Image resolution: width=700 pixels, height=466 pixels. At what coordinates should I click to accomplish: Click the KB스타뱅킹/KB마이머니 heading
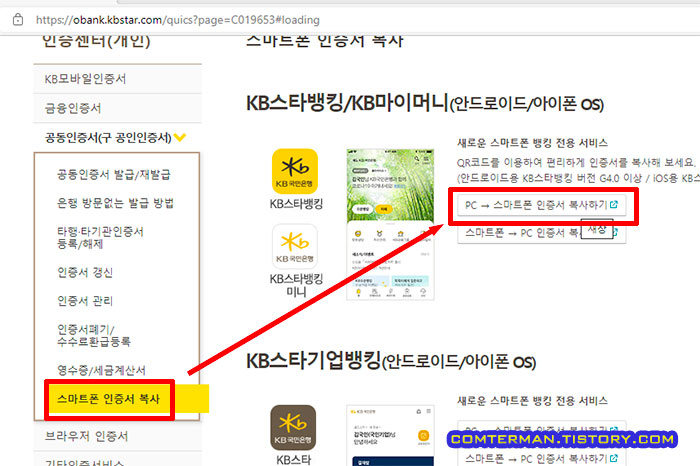(x=425, y=103)
